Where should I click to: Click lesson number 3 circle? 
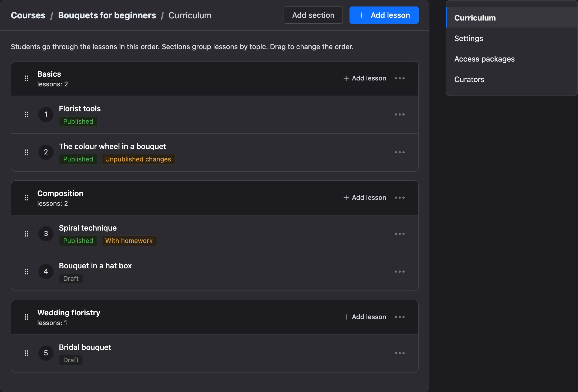(x=46, y=234)
